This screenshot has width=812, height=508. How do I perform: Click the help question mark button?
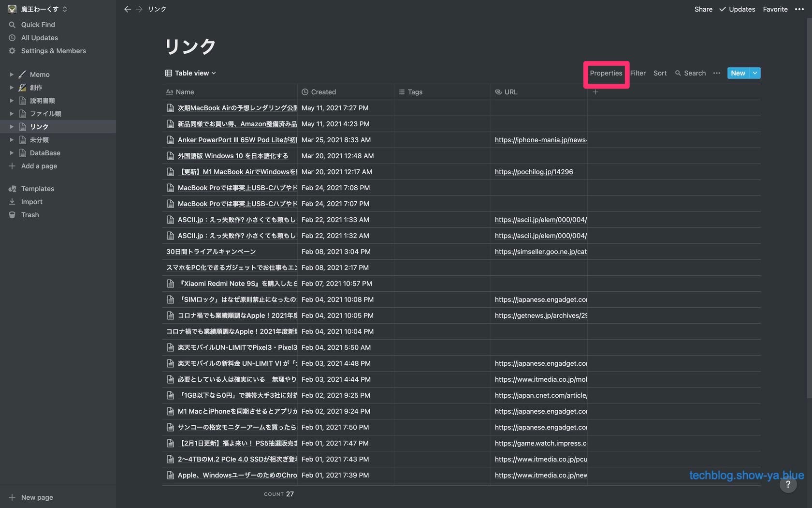coord(788,484)
